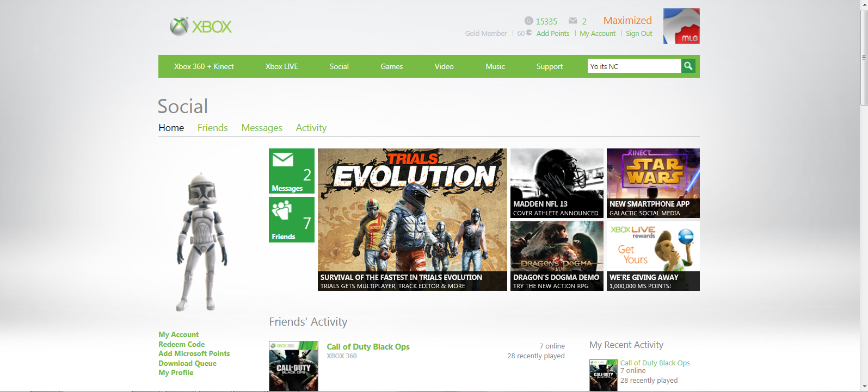This screenshot has height=392, width=868.
Task: Click the Black Ops cover in Friends' Activity
Action: pyautogui.click(x=293, y=366)
